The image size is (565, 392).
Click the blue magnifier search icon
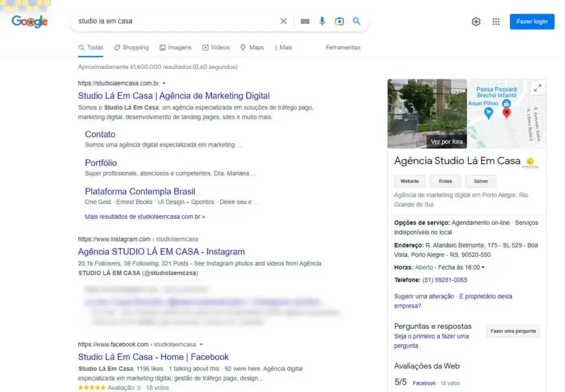[x=356, y=22]
